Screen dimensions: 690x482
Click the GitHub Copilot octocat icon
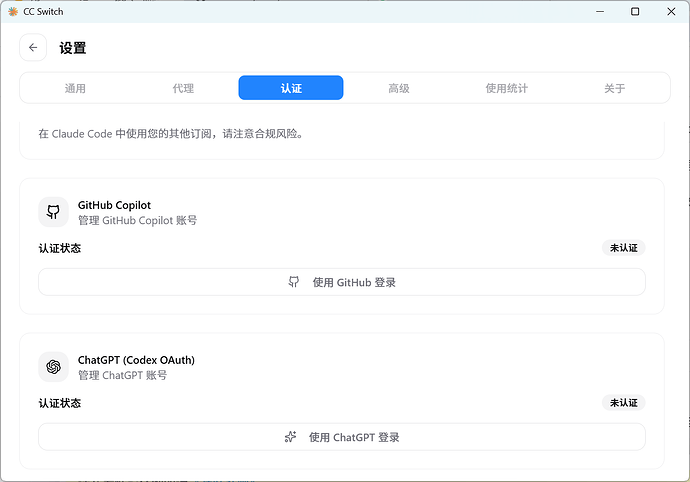[x=53, y=212]
